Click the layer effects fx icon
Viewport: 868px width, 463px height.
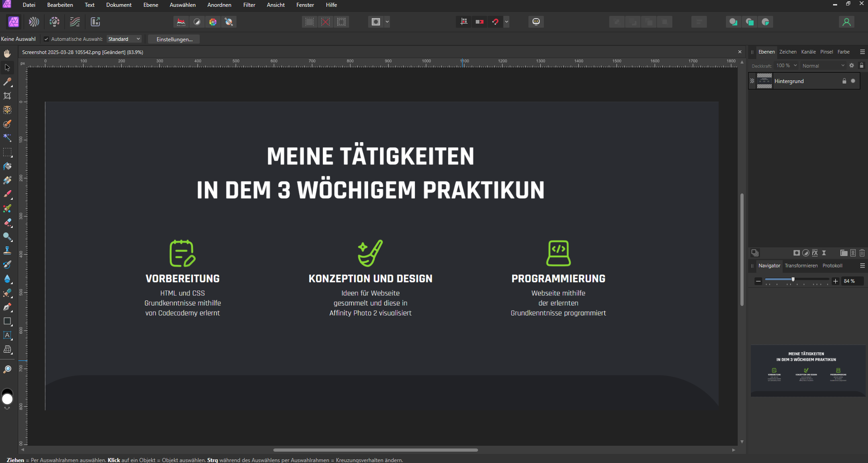pyautogui.click(x=815, y=253)
